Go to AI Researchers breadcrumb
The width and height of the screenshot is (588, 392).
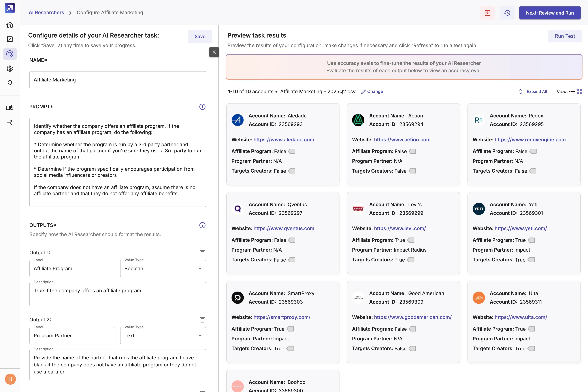click(x=46, y=13)
